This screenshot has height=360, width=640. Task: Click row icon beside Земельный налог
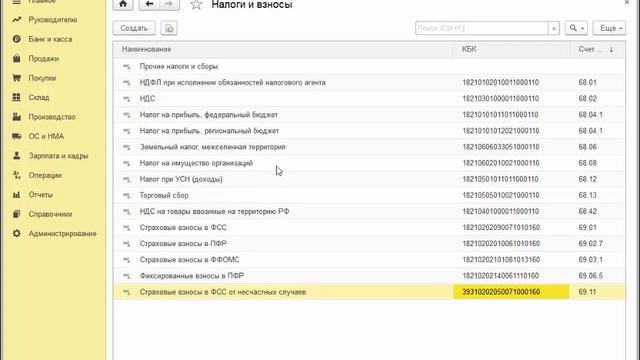click(x=127, y=147)
